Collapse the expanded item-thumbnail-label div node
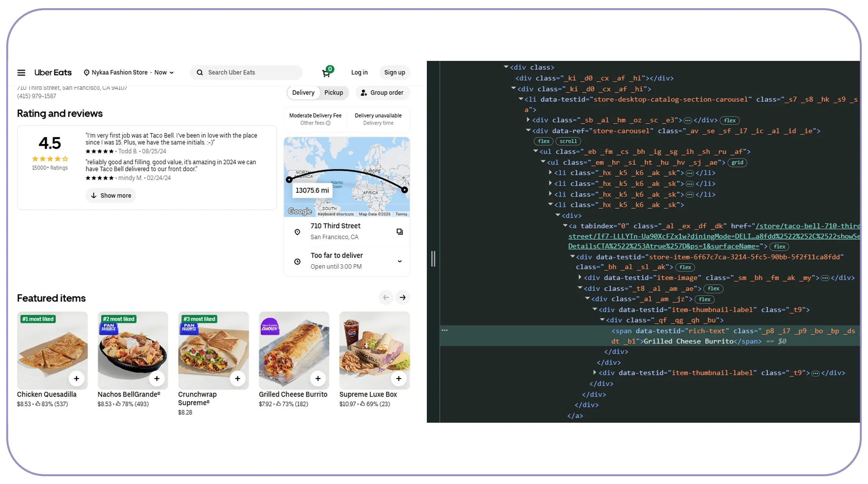The height and width of the screenshot is (484, 868). coord(595,309)
